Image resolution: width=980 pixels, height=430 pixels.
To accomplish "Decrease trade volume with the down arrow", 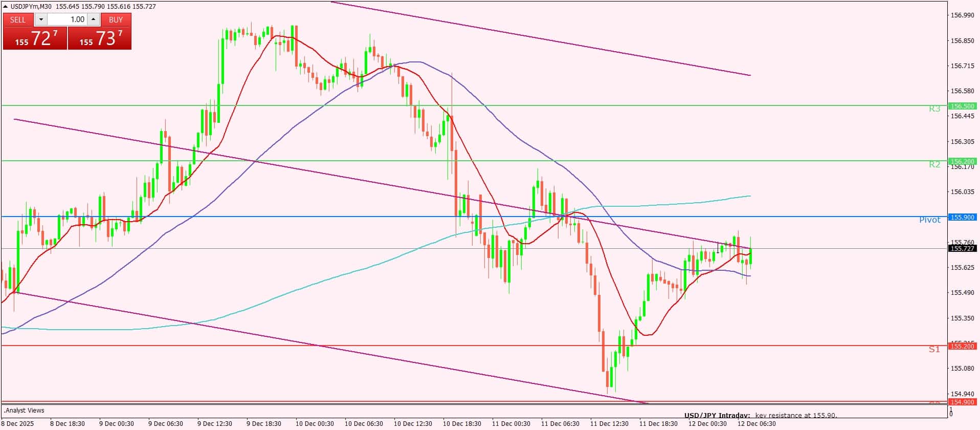I will (41, 19).
